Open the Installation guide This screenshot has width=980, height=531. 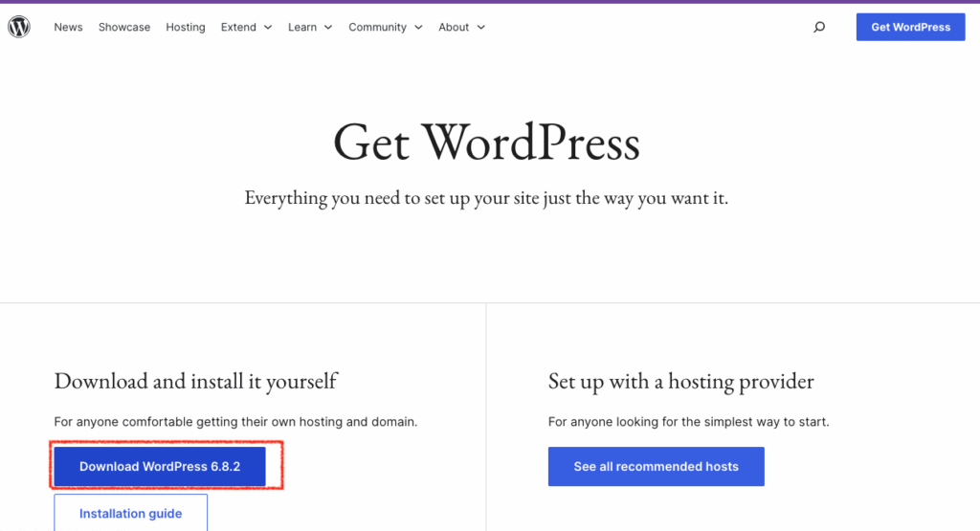click(x=130, y=512)
